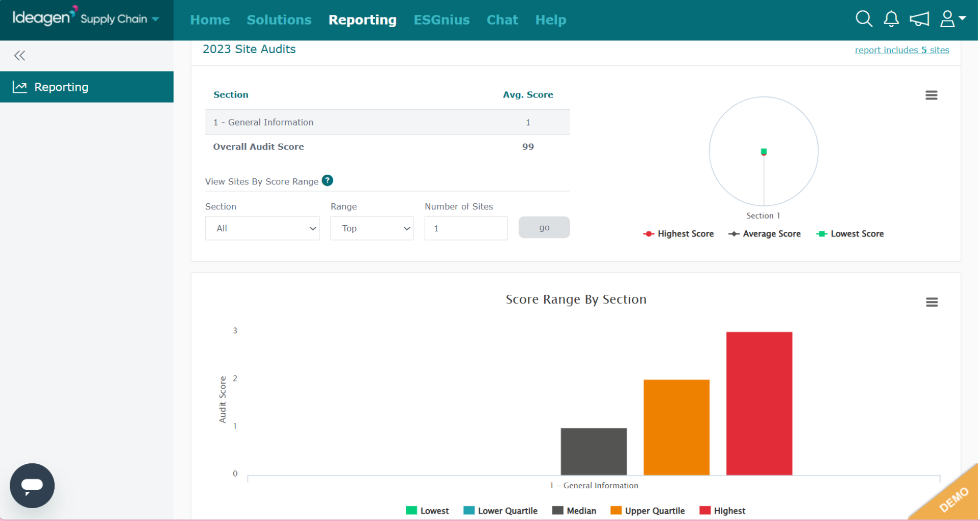Click the Section column header
Viewport: 980px width, 521px height.
point(231,94)
